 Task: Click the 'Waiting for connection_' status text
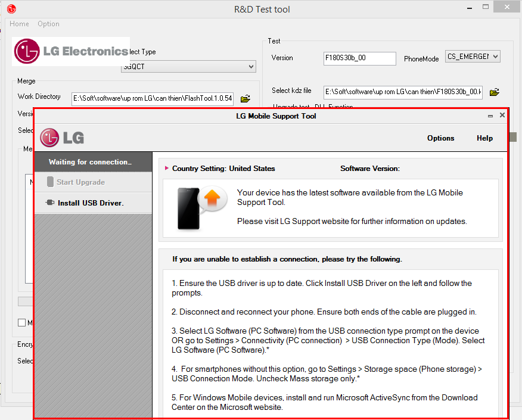point(90,162)
